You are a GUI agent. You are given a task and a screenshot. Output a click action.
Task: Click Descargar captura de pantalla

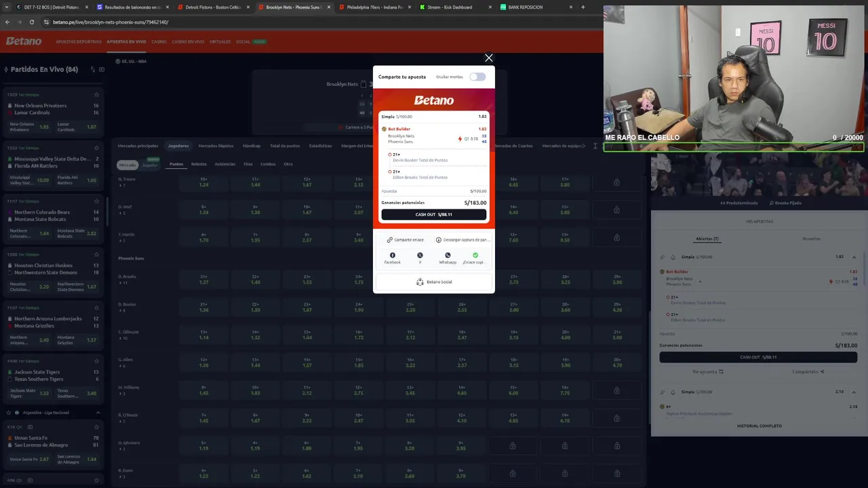(462, 239)
